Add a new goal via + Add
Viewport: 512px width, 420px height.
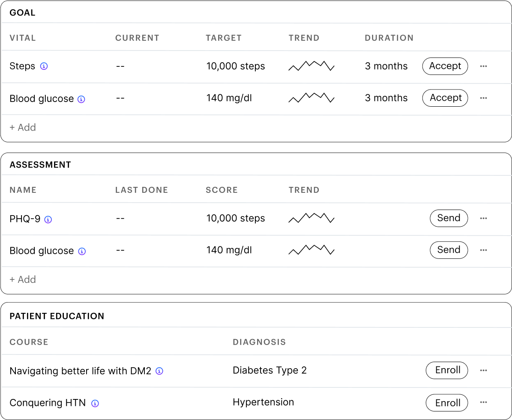click(23, 127)
